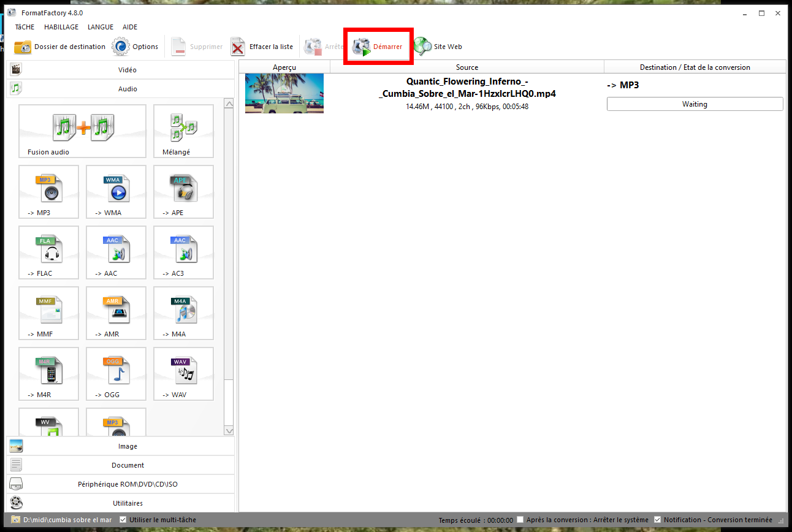
Task: Choose the FLAC conversion icon
Action: point(49,252)
